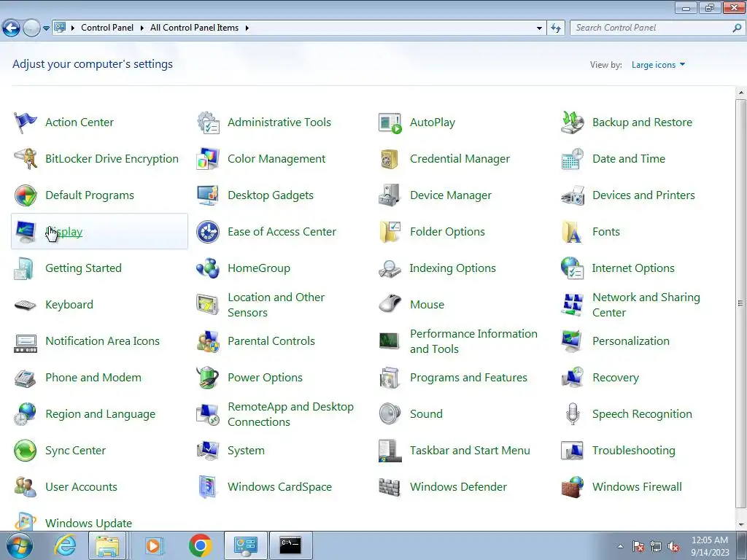This screenshot has width=747, height=560.
Task: Open Parental Controls link
Action: tap(271, 341)
